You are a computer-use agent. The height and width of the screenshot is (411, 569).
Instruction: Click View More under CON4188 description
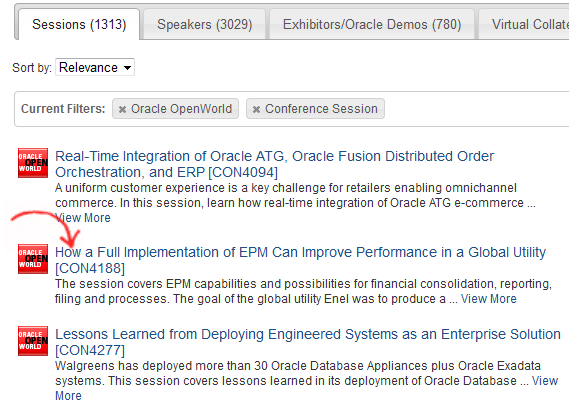click(x=489, y=299)
